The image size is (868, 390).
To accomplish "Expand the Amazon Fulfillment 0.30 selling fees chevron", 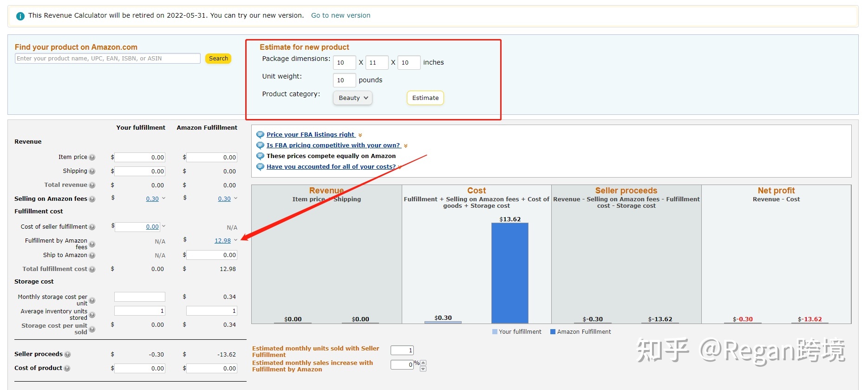I will 235,198.
